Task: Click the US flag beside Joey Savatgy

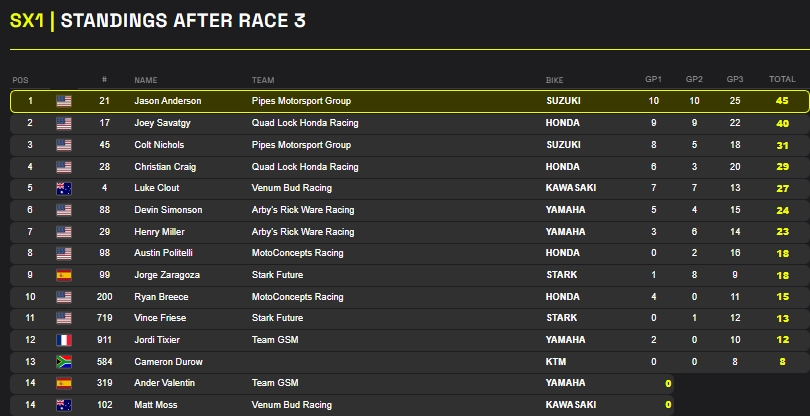Action: [x=64, y=123]
